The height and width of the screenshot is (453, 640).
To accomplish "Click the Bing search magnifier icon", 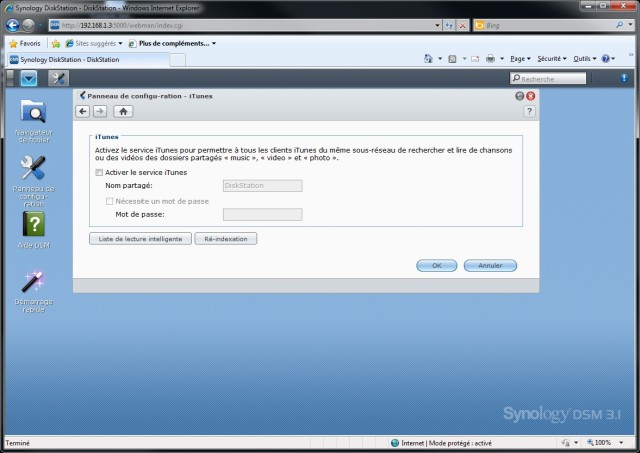I will coord(619,25).
